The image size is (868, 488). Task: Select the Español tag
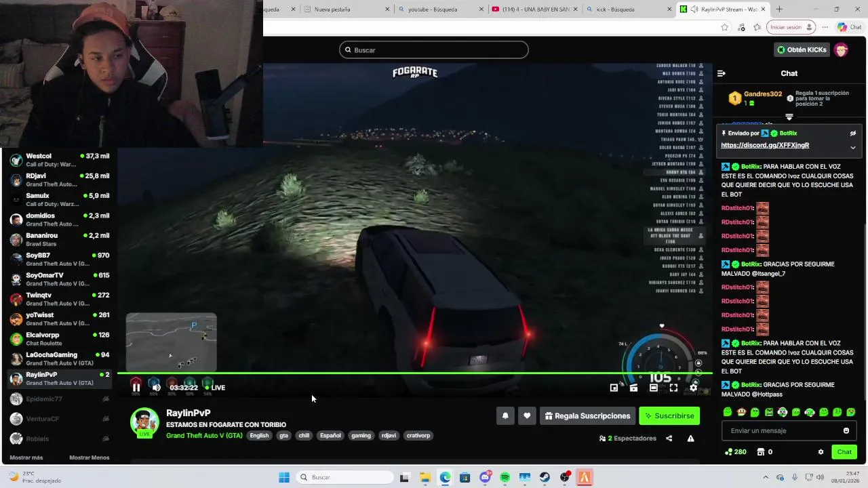330,436
